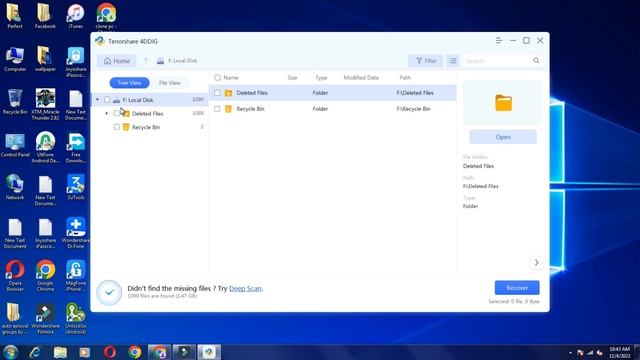Launch XTM_Miracle Thunder 2.82 shortcut
640x360 pixels.
click(45, 104)
